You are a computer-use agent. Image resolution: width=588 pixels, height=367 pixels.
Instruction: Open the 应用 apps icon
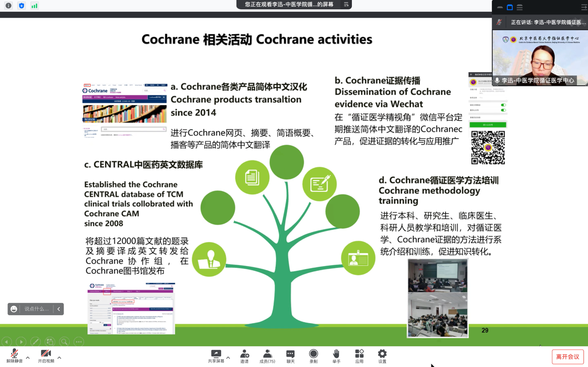coord(359,355)
